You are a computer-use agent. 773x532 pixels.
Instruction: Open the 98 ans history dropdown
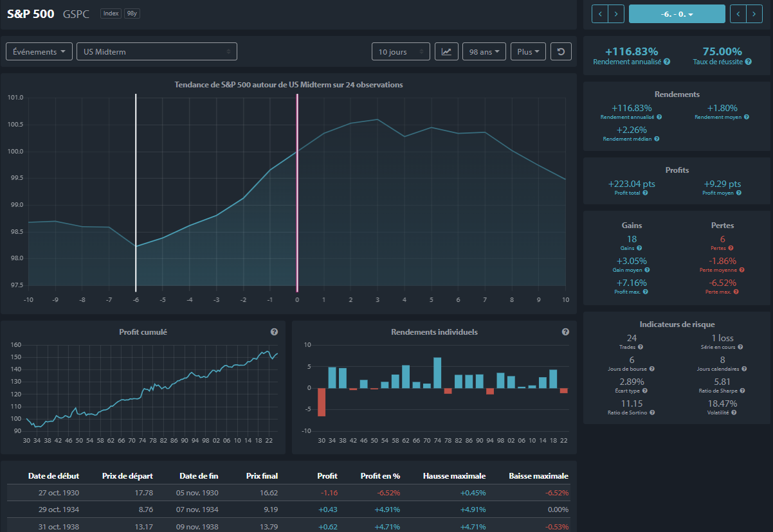coord(484,51)
